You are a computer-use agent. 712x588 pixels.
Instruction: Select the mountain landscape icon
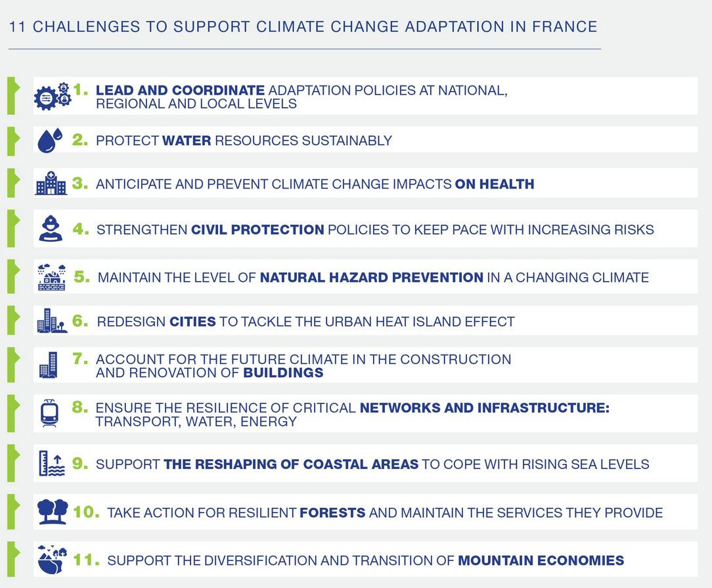[x=53, y=559]
